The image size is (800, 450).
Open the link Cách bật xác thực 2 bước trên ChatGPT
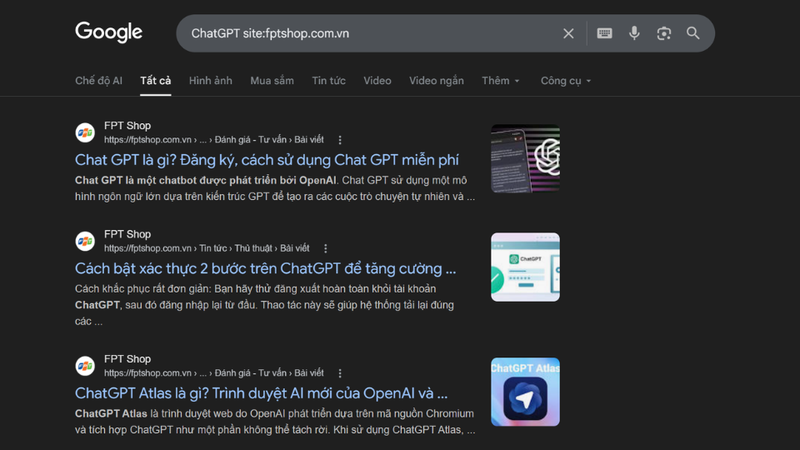pos(265,268)
